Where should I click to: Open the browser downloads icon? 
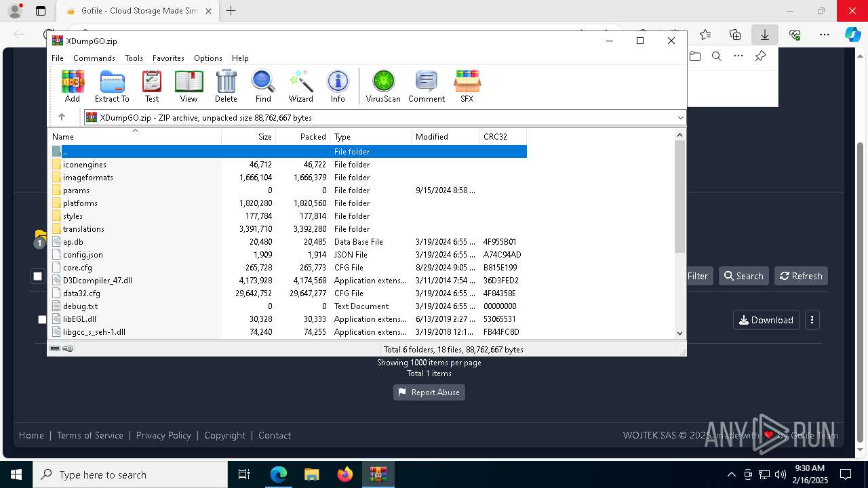(764, 35)
